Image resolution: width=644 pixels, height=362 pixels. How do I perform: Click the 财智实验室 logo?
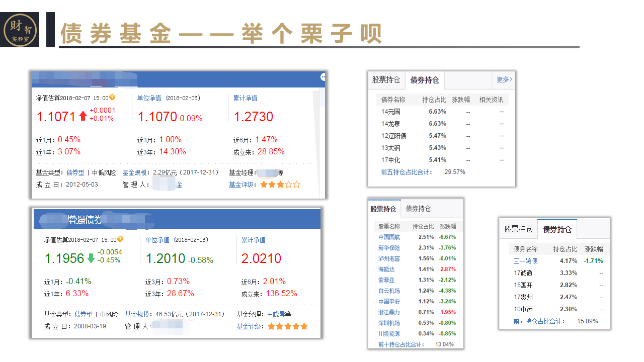(x=20, y=30)
